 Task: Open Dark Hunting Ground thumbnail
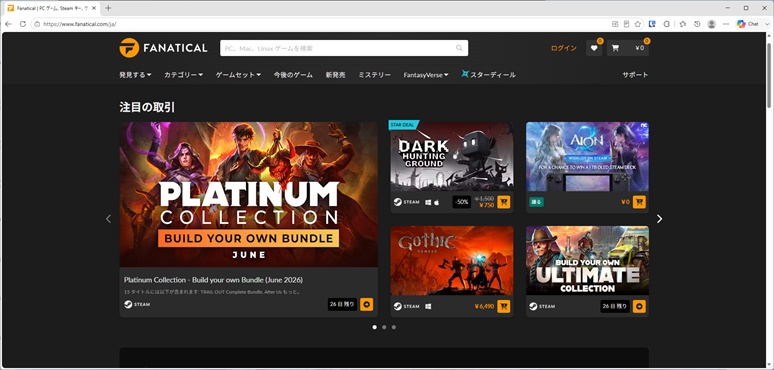point(452,156)
